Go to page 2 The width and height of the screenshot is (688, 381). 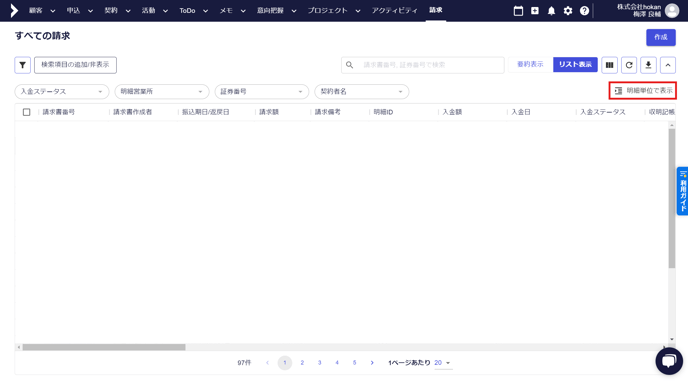(x=302, y=363)
